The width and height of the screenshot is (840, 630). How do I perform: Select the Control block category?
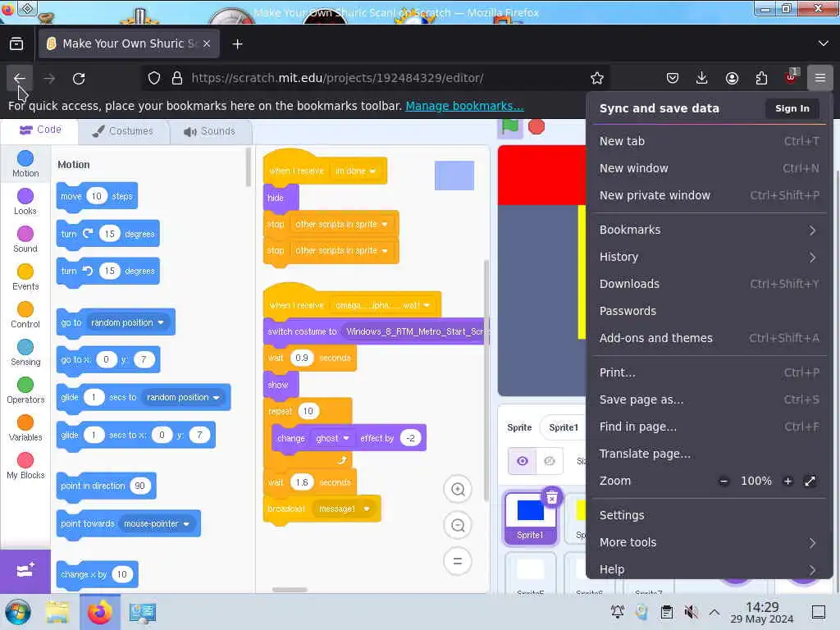tap(25, 315)
